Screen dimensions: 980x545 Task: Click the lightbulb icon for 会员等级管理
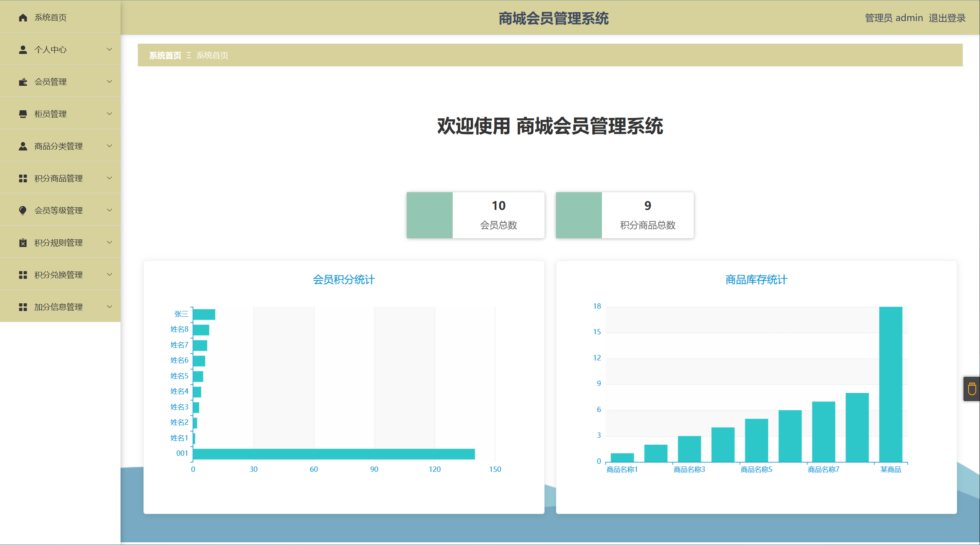click(x=23, y=211)
